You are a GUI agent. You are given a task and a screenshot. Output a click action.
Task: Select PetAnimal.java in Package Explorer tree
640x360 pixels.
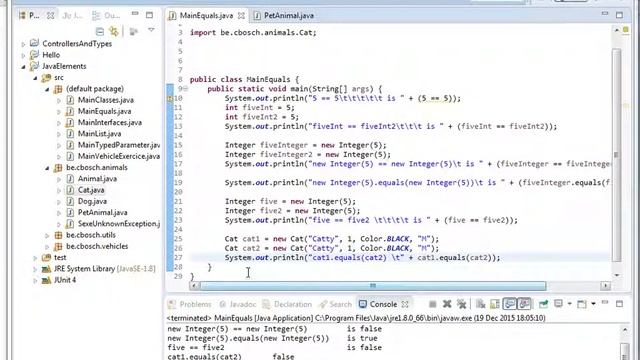[x=102, y=212]
